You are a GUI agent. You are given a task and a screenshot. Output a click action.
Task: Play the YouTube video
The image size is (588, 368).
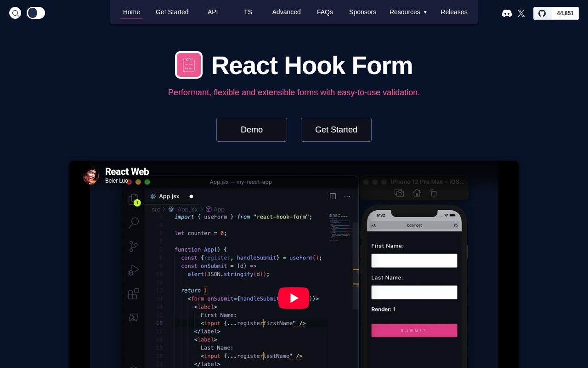[x=294, y=298]
